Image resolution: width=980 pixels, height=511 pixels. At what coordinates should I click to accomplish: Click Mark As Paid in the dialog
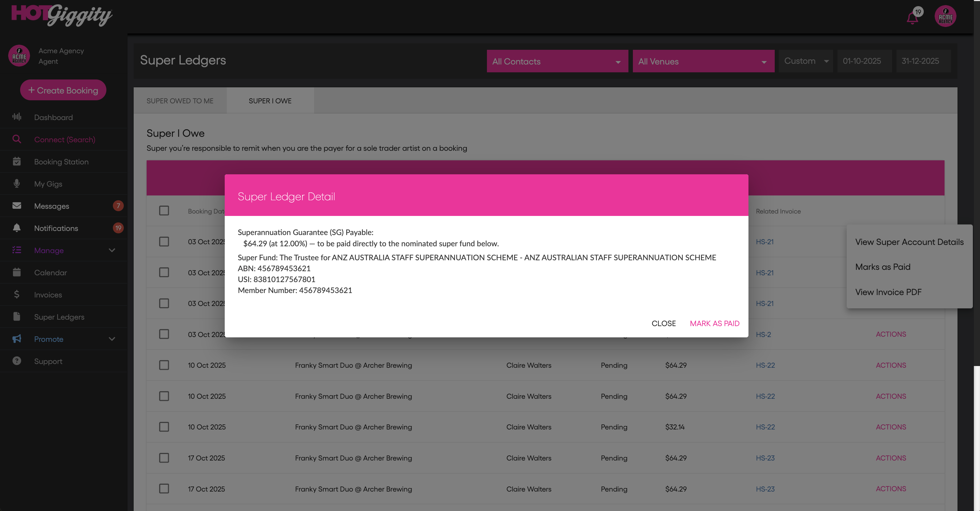(x=714, y=323)
